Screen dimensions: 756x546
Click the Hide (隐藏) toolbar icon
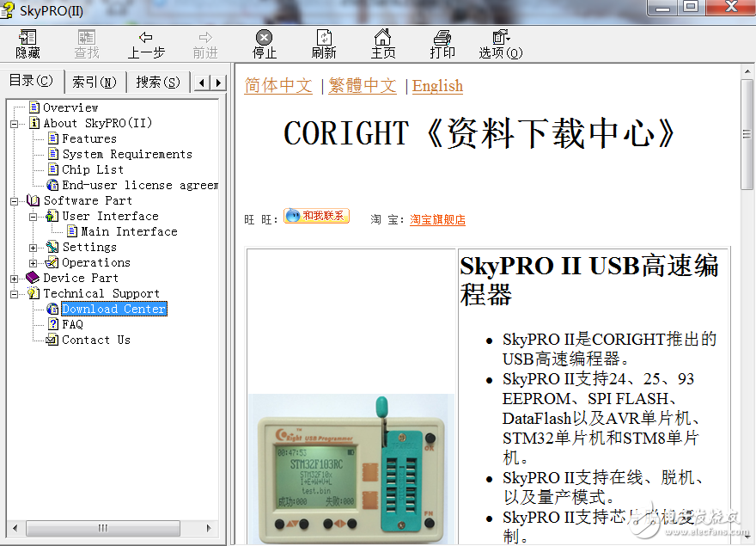(x=27, y=38)
